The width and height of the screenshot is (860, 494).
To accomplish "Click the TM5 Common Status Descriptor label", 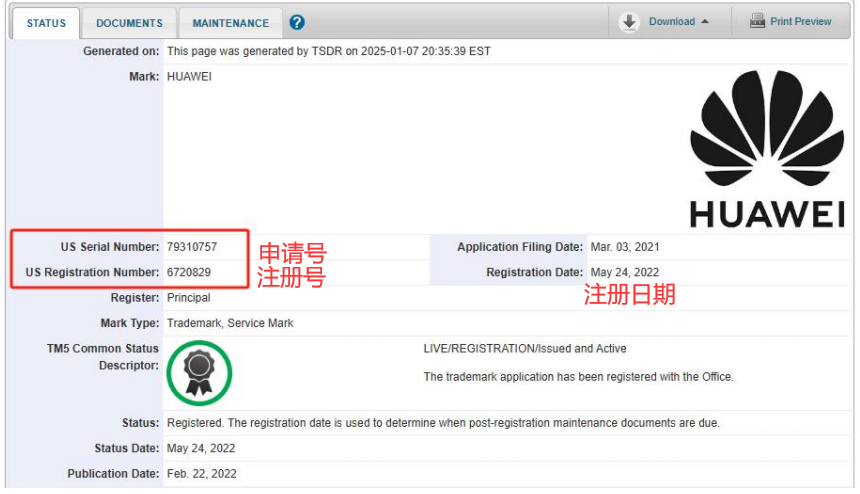I will [103, 356].
